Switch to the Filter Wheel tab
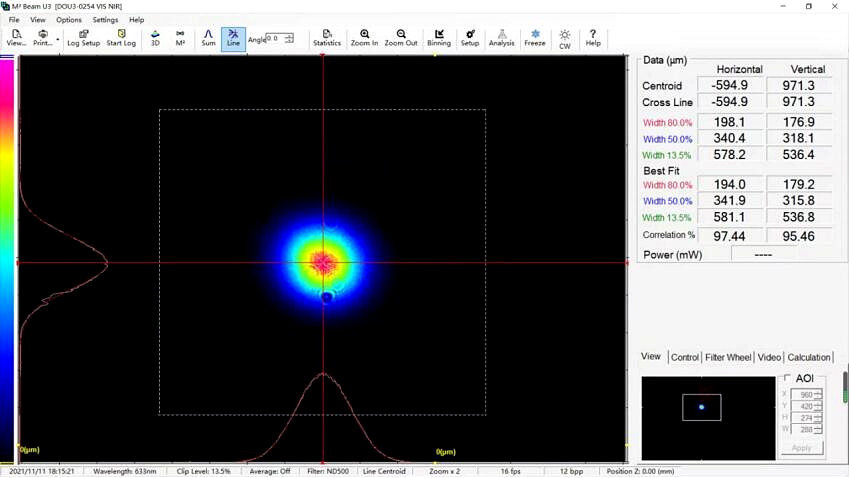The height and width of the screenshot is (478, 849). pos(728,357)
